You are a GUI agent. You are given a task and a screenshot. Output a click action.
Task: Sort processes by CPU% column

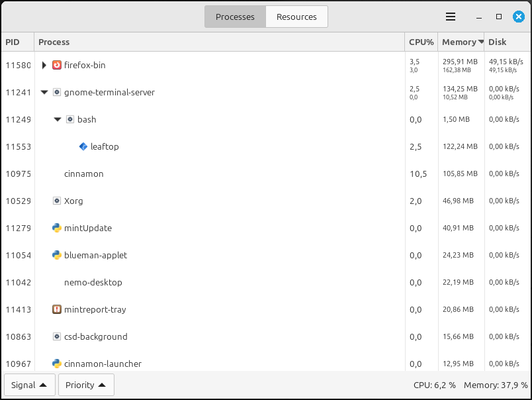(x=421, y=42)
